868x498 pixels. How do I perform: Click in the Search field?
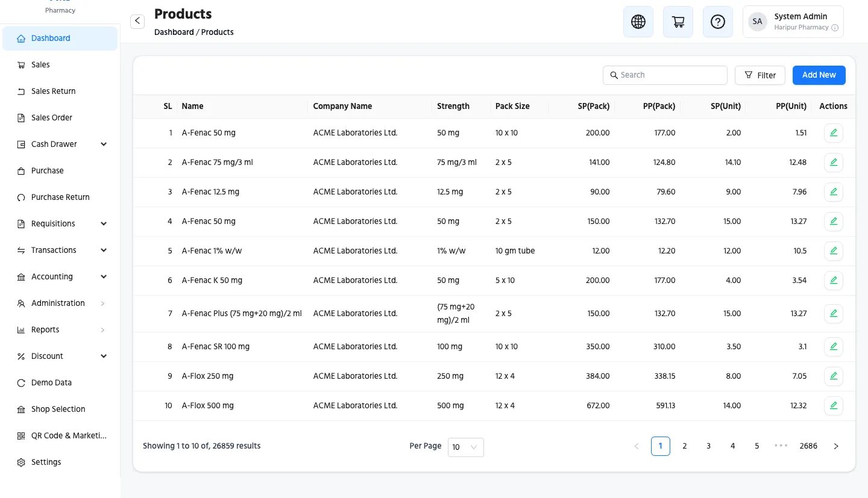pyautogui.click(x=665, y=75)
